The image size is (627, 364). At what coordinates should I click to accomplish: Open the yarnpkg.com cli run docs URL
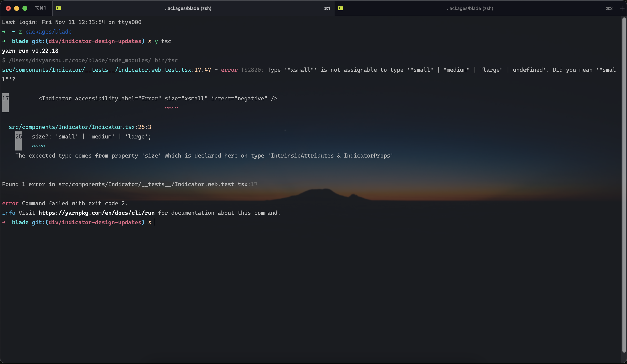pyautogui.click(x=96, y=213)
